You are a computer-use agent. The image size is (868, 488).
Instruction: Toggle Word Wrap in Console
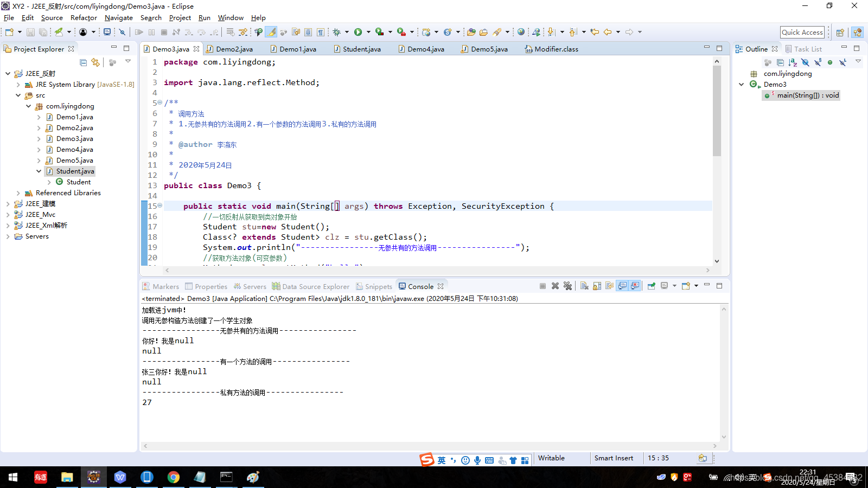click(x=609, y=286)
